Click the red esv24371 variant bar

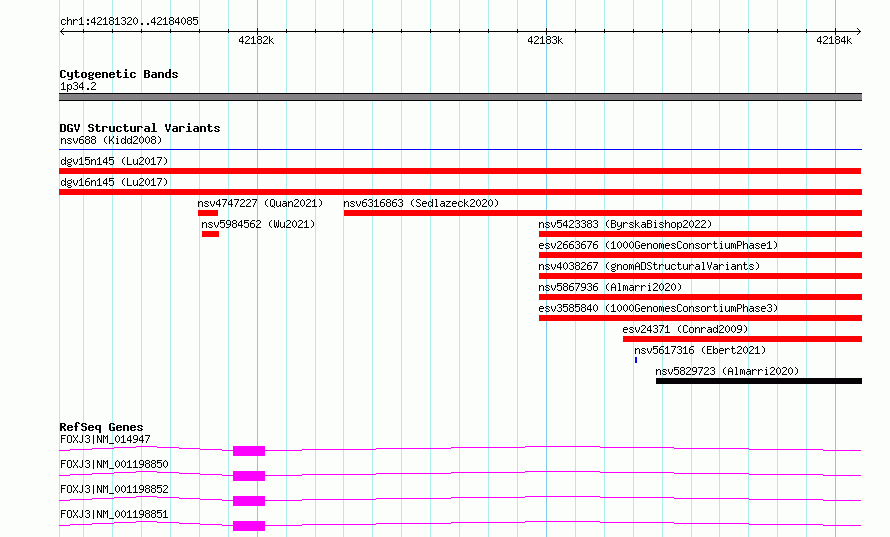coord(742,339)
